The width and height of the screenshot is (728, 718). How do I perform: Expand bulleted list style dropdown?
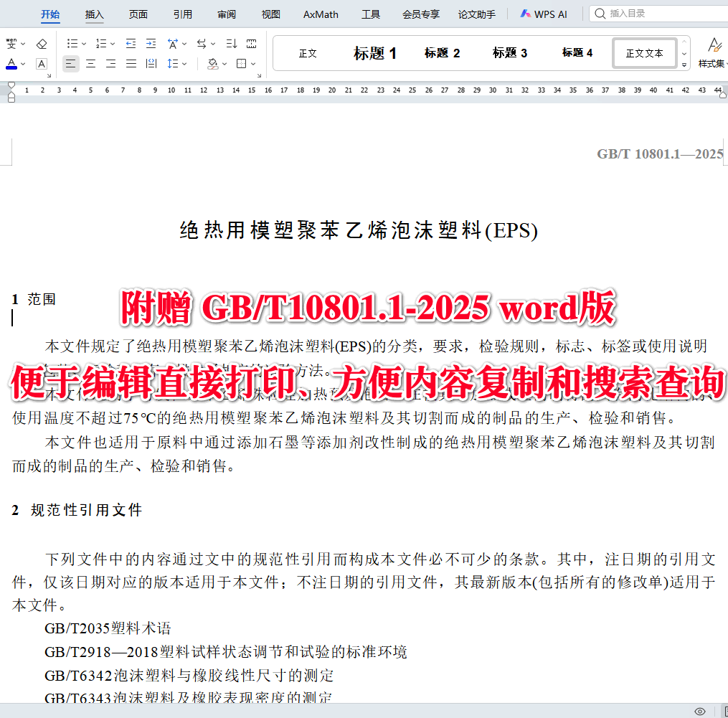(84, 44)
